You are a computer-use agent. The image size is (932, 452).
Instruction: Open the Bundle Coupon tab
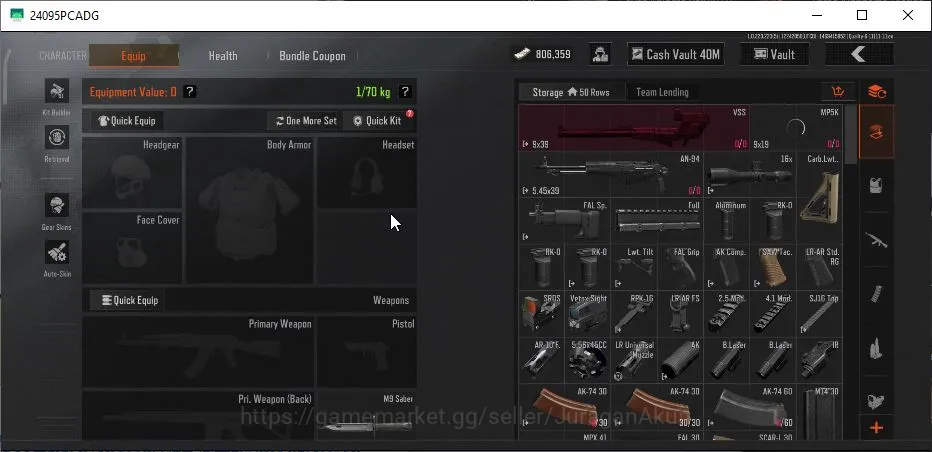click(x=312, y=56)
